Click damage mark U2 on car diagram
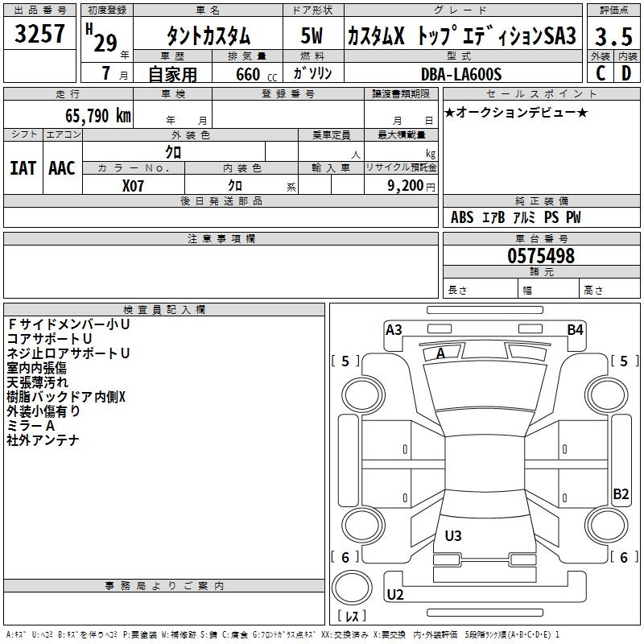 [395, 595]
